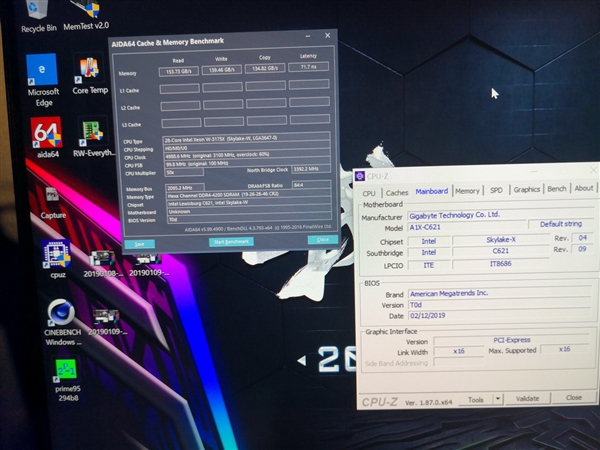Launch aida64 desktop shortcut
The image size is (600, 450).
click(47, 138)
